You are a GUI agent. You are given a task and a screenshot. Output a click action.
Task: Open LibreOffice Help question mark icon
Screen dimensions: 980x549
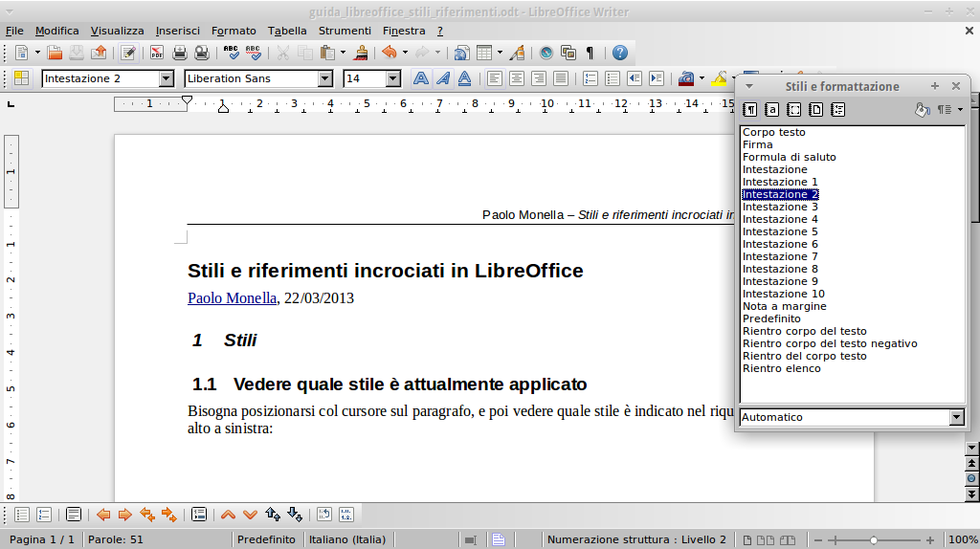pyautogui.click(x=620, y=54)
